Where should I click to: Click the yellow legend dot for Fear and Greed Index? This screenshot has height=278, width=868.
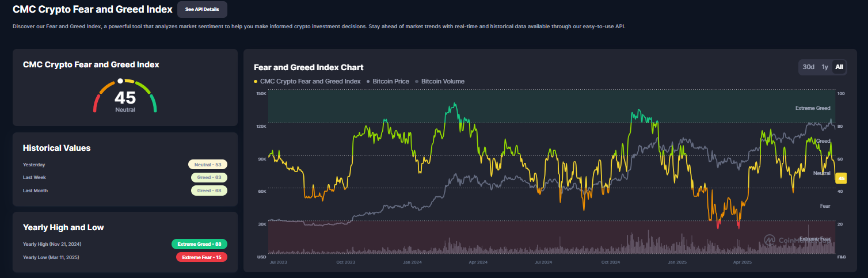point(256,82)
